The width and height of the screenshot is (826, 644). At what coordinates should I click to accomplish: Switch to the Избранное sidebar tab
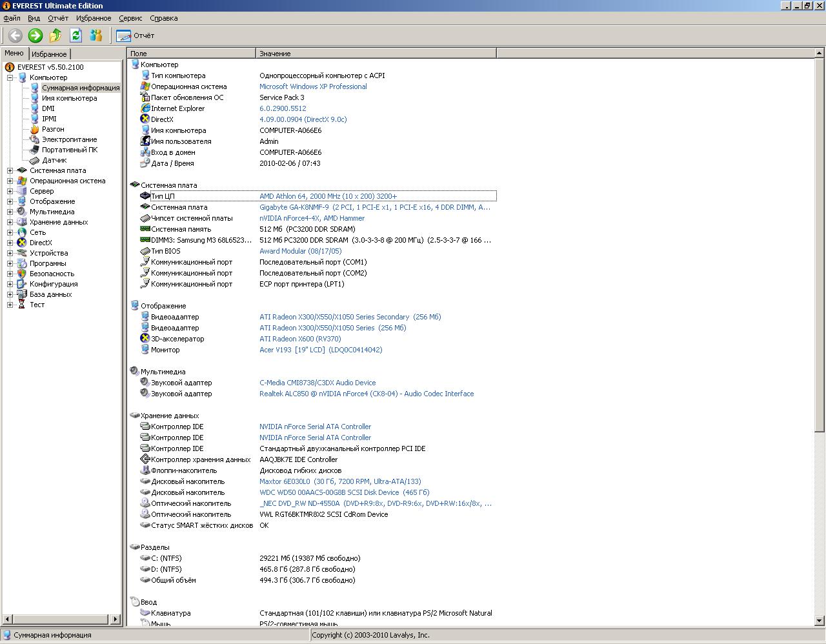tap(49, 54)
